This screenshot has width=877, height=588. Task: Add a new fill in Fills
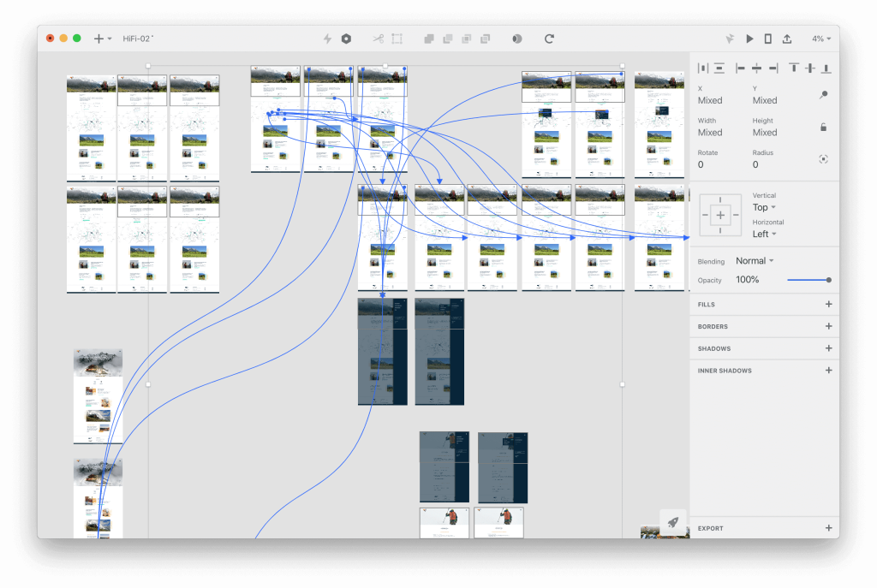pos(828,304)
